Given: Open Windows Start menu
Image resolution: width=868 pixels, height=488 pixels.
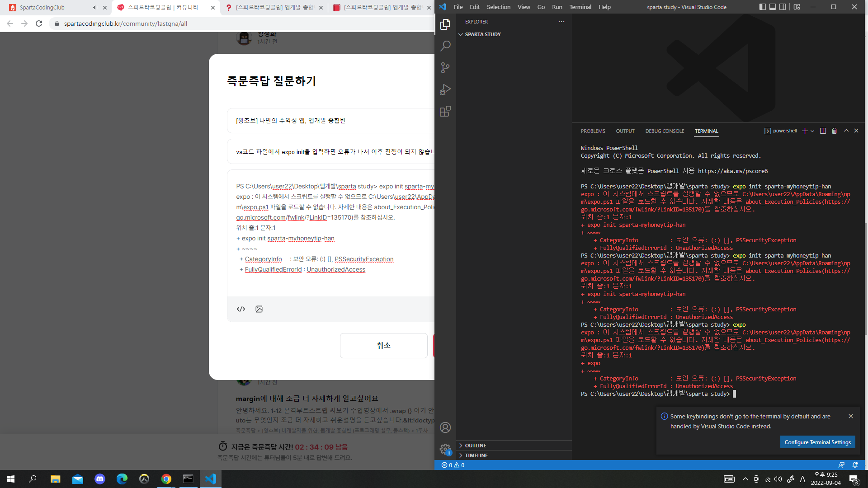Looking at the screenshot, I should (x=11, y=479).
